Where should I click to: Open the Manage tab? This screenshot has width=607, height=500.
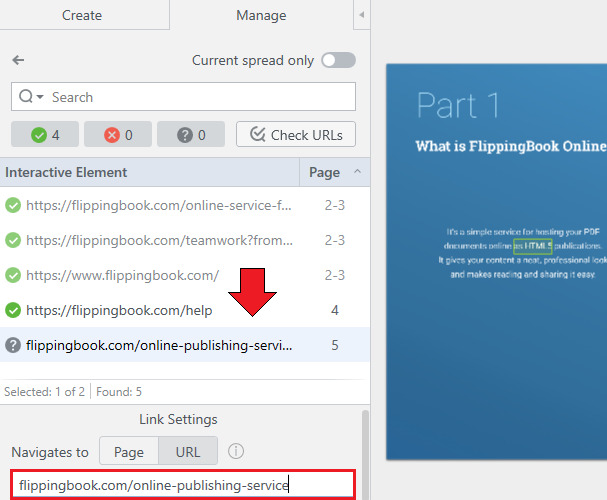tap(261, 15)
